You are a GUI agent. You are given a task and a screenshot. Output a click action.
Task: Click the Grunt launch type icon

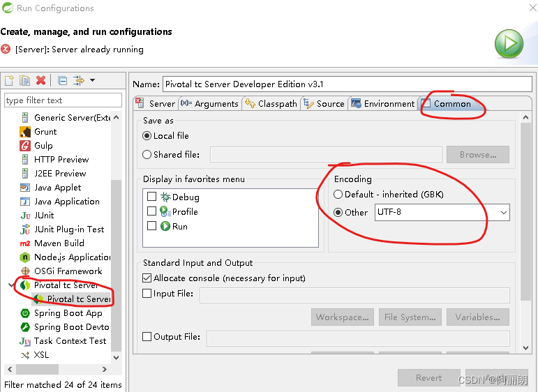tap(25, 132)
